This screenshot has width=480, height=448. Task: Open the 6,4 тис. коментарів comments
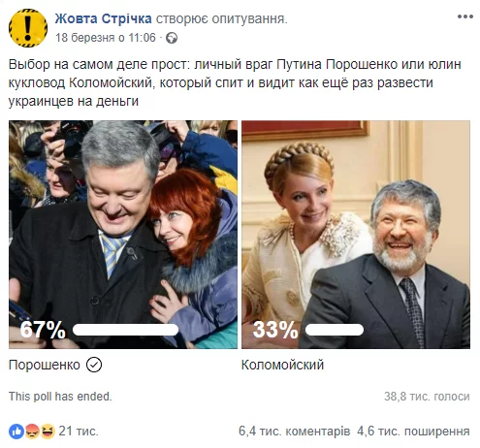294,432
